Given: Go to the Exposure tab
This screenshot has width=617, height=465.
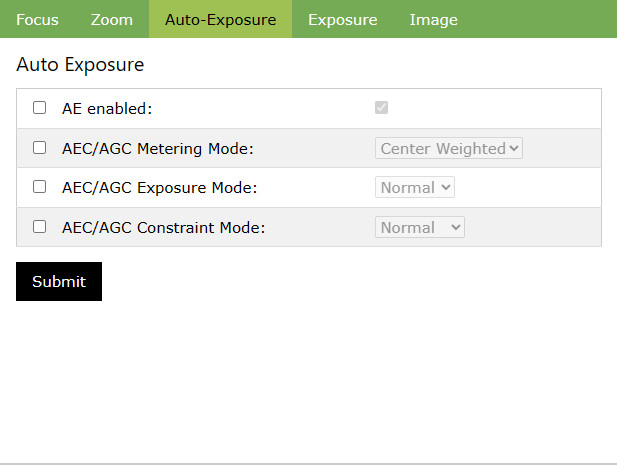Looking at the screenshot, I should (x=342, y=20).
